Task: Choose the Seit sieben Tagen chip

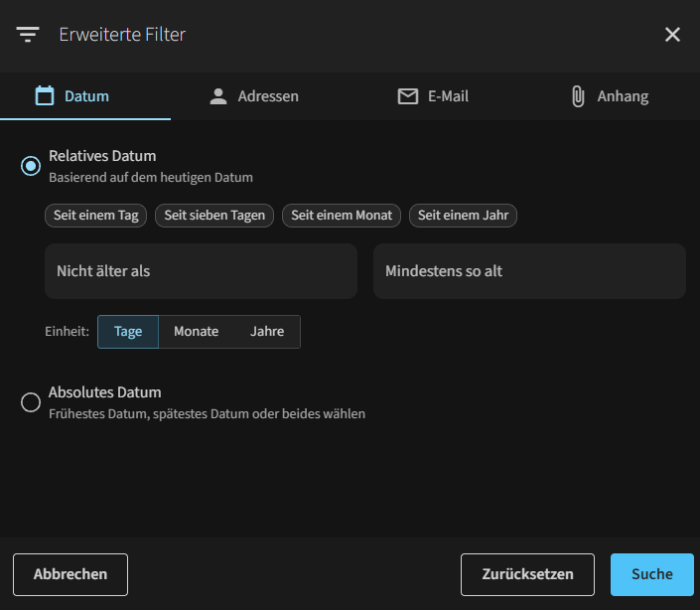Action: pos(214,216)
